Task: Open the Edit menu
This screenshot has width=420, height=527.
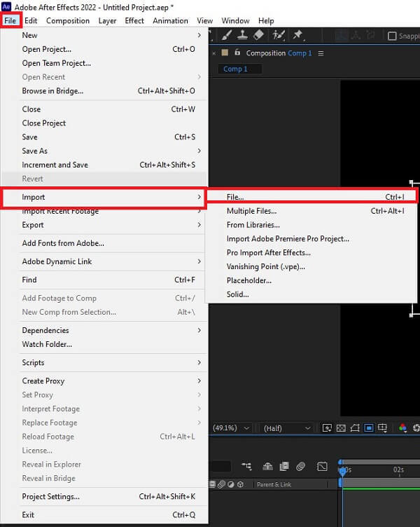Action: coord(31,20)
